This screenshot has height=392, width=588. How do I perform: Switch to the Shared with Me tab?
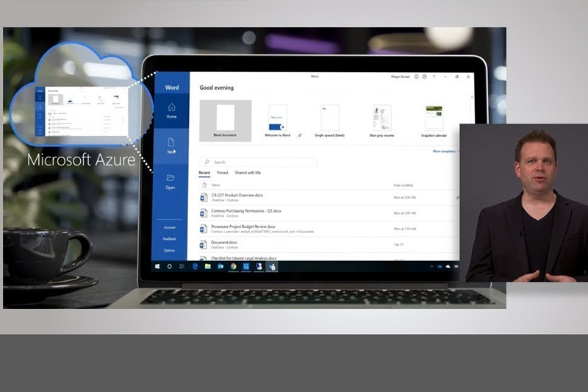248,173
